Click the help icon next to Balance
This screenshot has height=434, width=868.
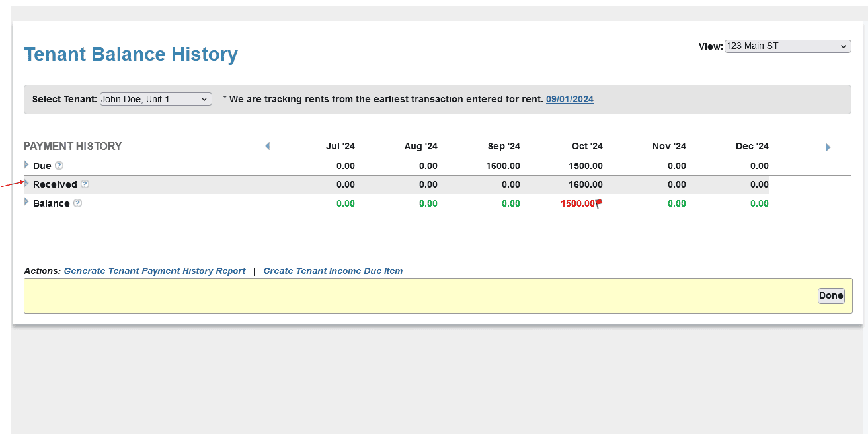pyautogui.click(x=77, y=203)
